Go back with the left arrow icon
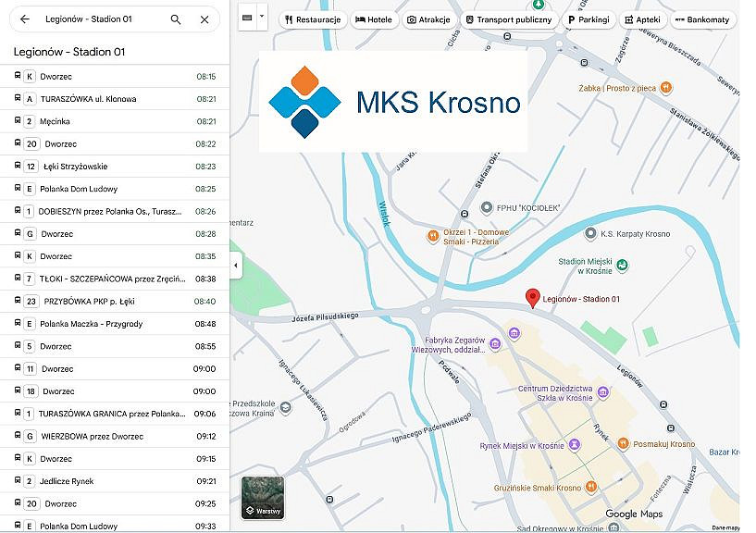 point(25,19)
